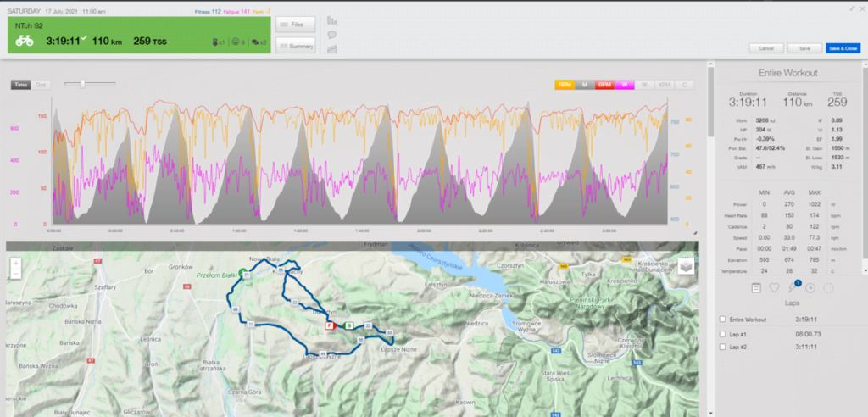Select the heart rate peaks icon
The image size is (868, 417).
774,287
